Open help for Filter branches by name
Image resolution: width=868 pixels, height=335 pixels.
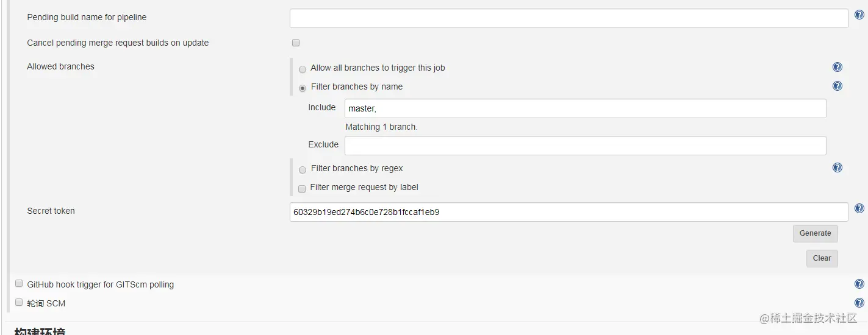coord(838,86)
